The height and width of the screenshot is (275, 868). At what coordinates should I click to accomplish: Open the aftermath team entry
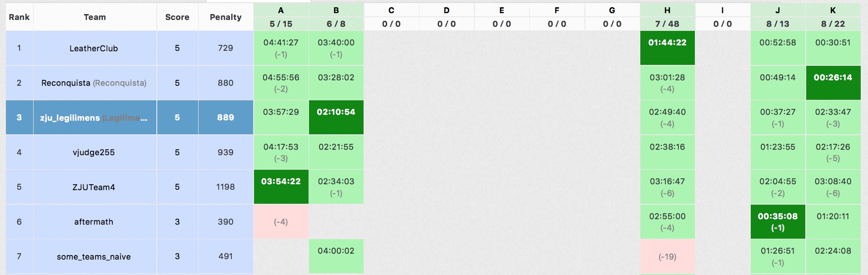click(94, 222)
